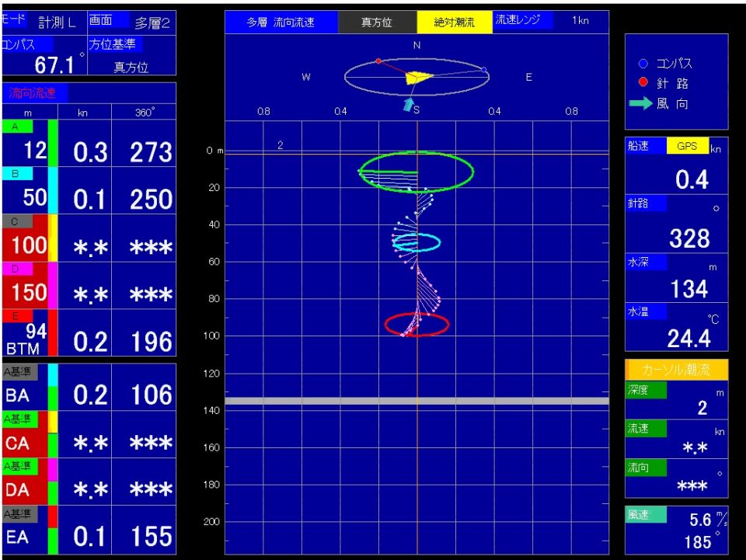746x560 pixels.
Task: Select the BA difference row label
Action: (x=17, y=395)
